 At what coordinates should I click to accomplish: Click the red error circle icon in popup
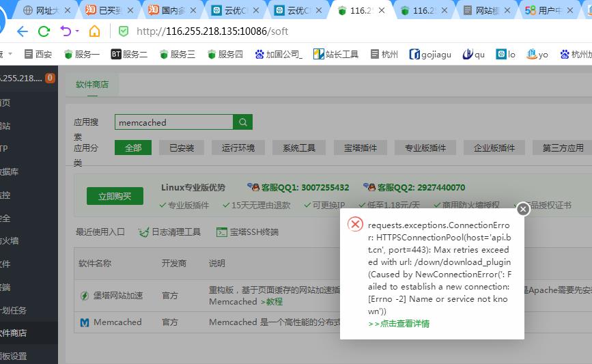tap(355, 224)
